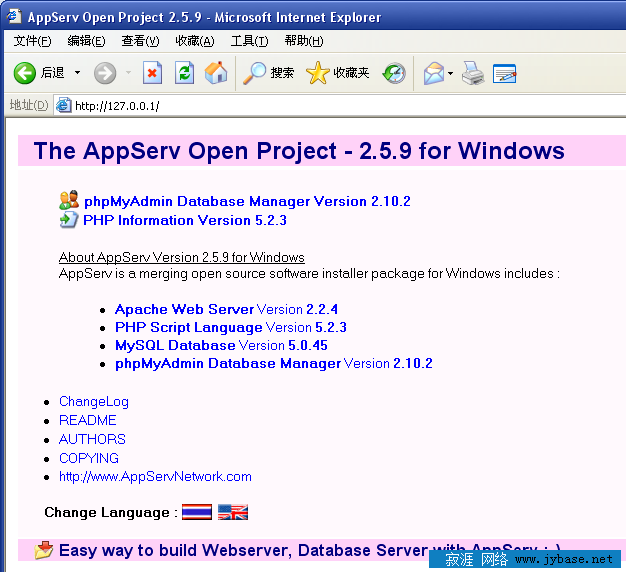Click IE icon in title bar
626x572 pixels.
click(x=14, y=16)
